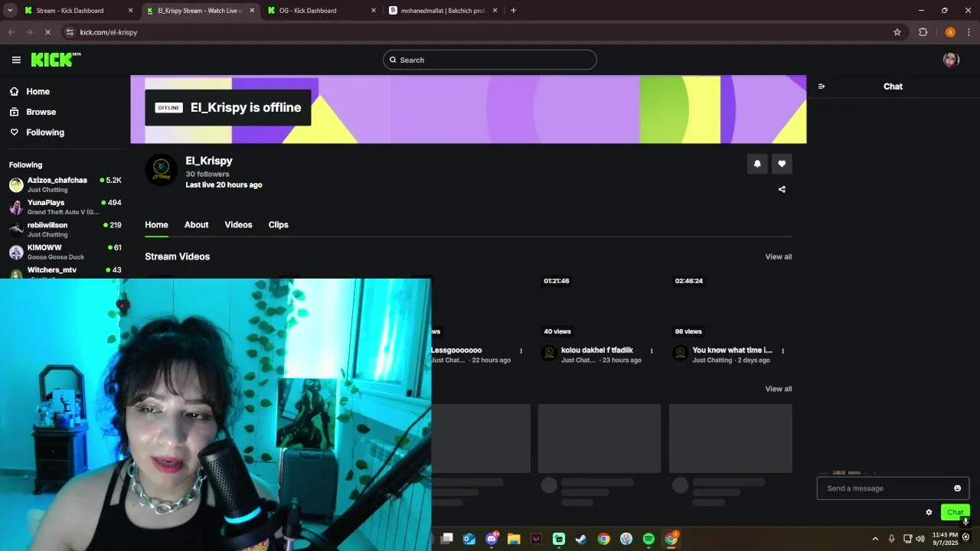980x551 pixels.
Task: Click the taskbar volume icon
Action: 920,539
